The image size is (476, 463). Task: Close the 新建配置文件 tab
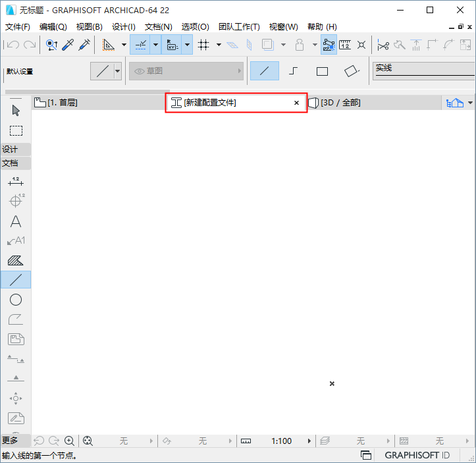click(296, 103)
